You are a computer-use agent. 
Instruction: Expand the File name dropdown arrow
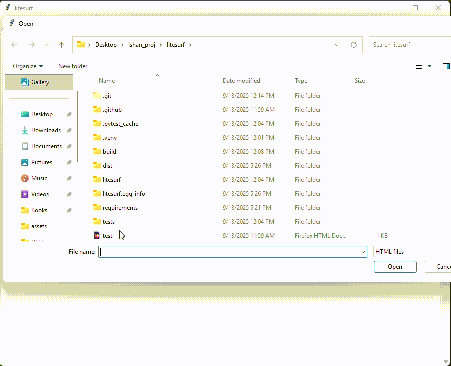point(363,252)
